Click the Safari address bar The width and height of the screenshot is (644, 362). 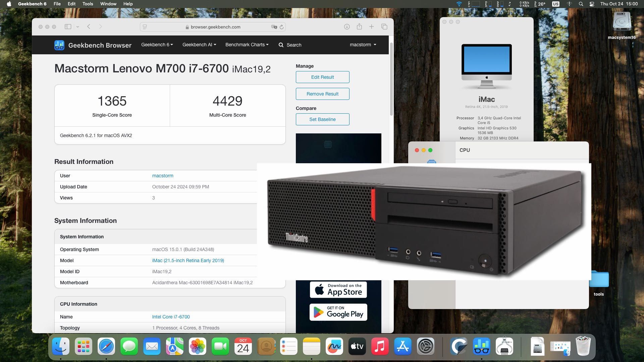tap(213, 27)
